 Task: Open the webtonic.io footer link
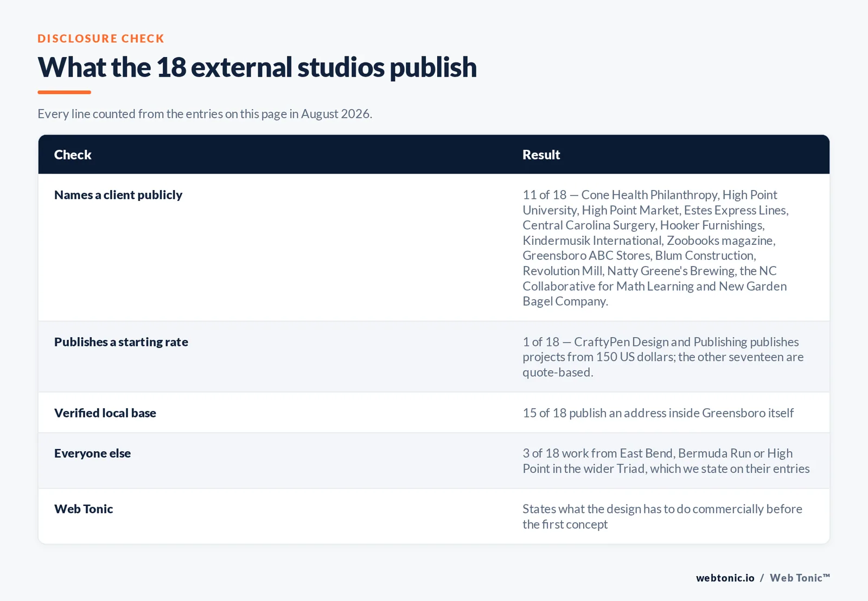[x=725, y=578]
